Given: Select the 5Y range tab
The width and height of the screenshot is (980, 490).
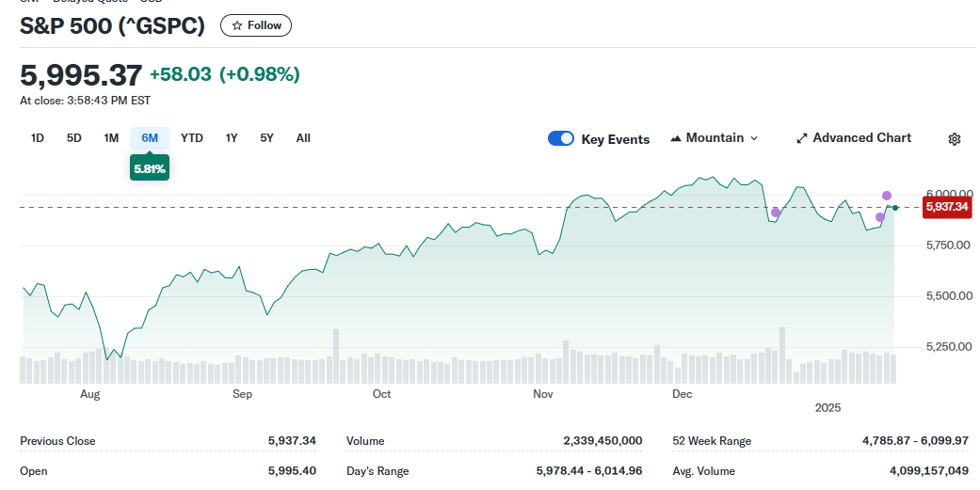Looking at the screenshot, I should tap(266, 138).
